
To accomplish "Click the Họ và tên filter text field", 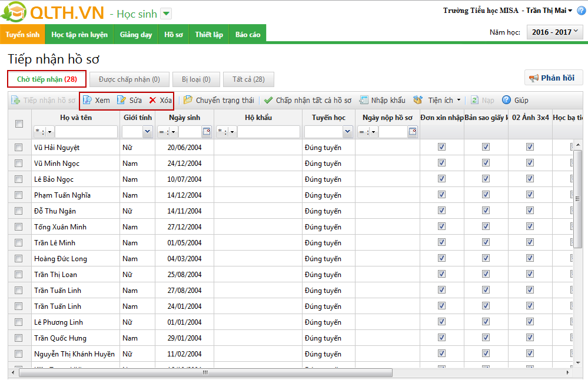I will 87,132.
